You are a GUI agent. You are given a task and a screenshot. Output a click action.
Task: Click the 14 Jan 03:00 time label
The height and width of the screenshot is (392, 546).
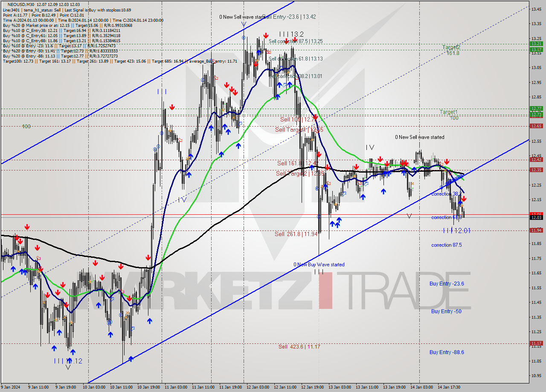(x=422, y=387)
